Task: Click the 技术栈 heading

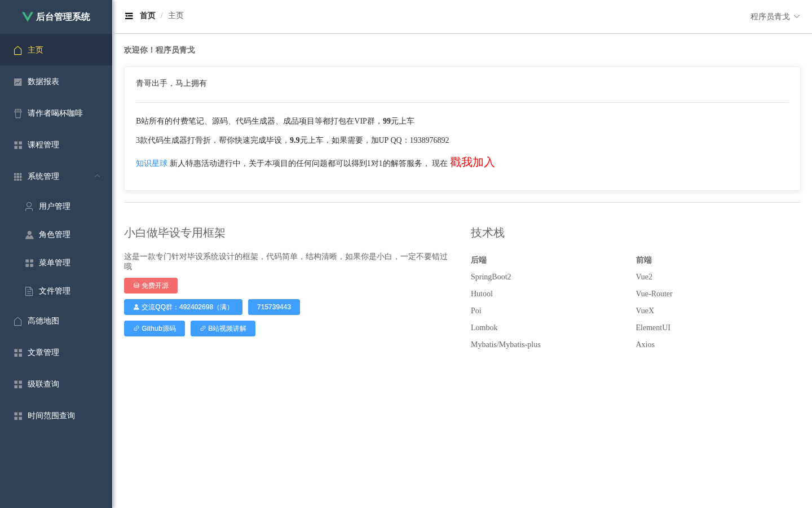Action: coord(488,233)
